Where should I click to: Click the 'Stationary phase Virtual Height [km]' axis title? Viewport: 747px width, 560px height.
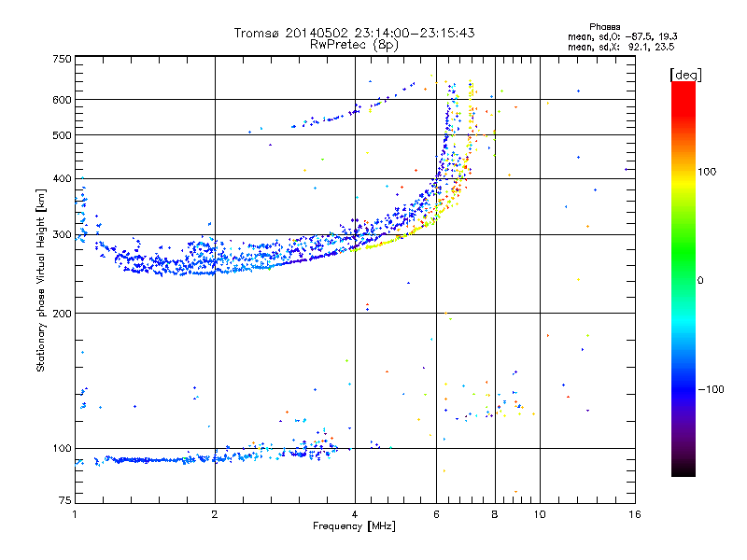click(41, 280)
